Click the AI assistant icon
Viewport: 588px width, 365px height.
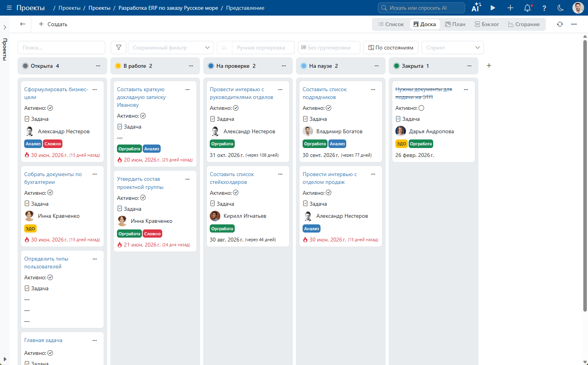click(x=476, y=7)
